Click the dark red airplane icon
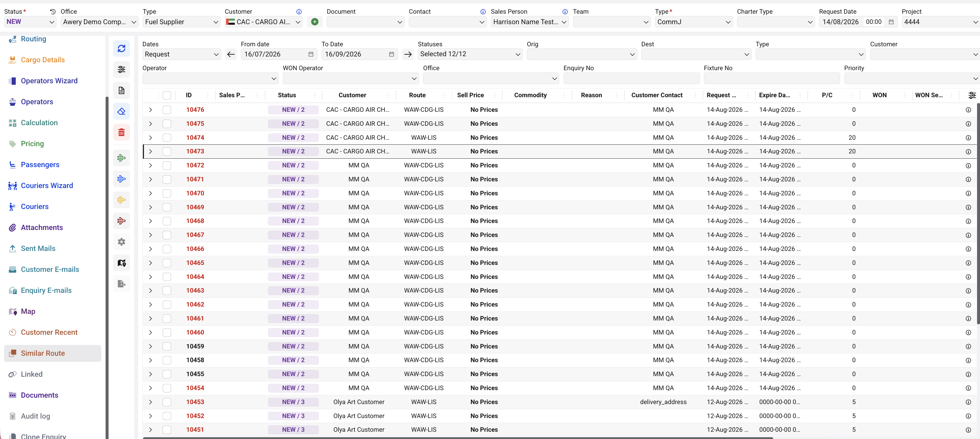This screenshot has width=980, height=439. coord(121,220)
